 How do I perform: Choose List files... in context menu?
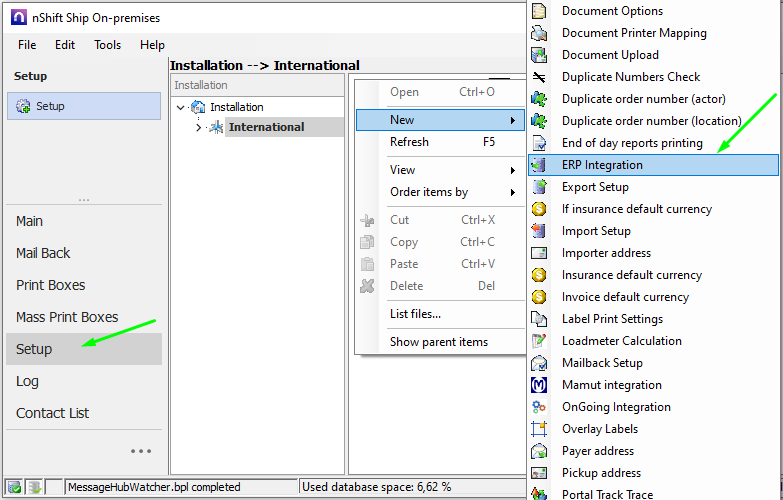[440, 314]
